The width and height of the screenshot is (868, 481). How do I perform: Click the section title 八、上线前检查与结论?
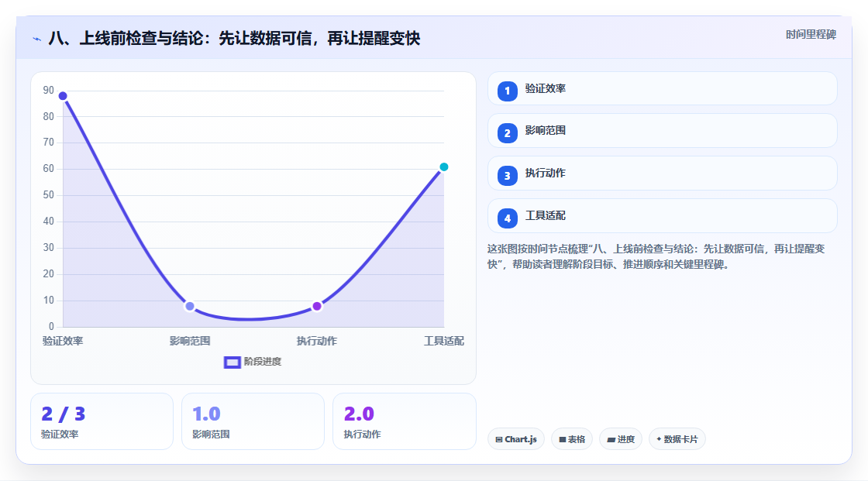234,38
